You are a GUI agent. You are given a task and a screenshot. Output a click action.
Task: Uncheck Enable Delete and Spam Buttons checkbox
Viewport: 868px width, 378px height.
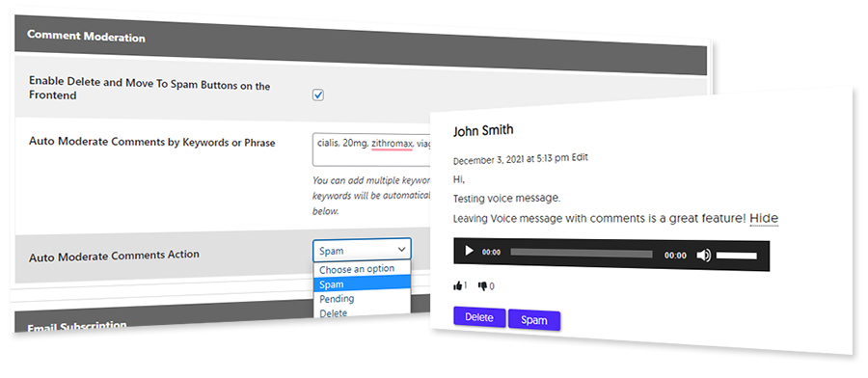click(x=318, y=95)
